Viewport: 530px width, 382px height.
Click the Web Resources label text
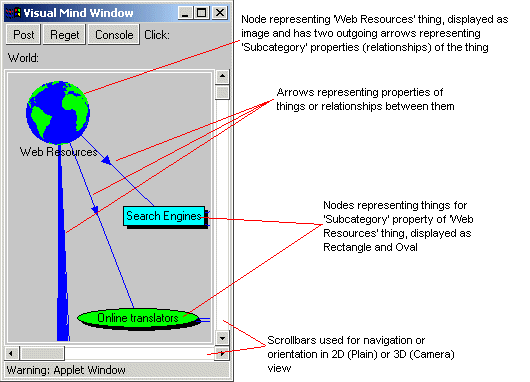click(58, 152)
